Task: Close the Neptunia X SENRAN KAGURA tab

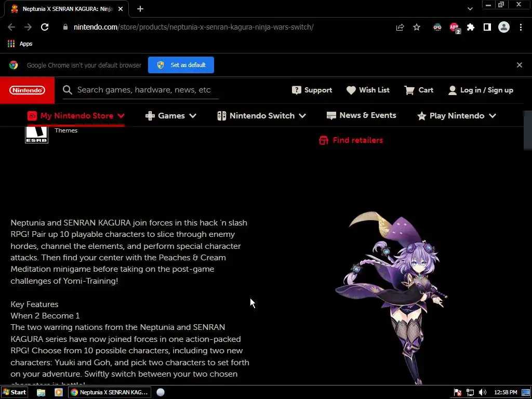Action: [x=121, y=9]
